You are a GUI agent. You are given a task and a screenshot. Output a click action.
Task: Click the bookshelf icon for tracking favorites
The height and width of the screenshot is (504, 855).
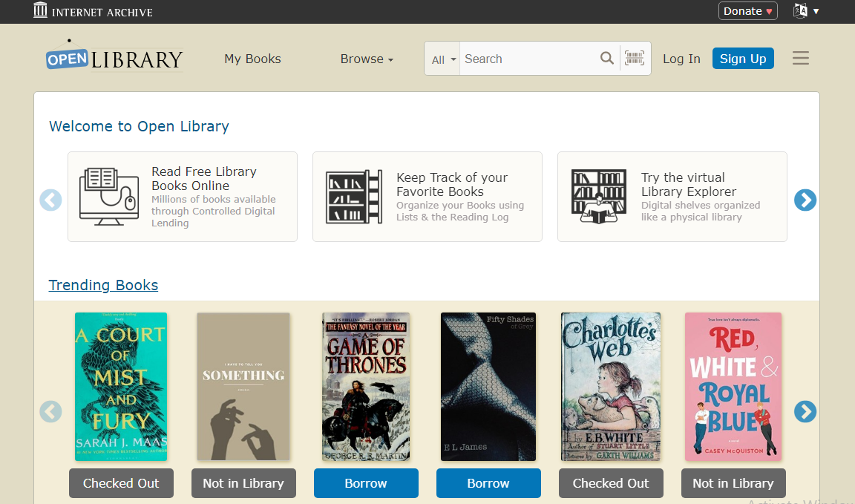click(354, 197)
